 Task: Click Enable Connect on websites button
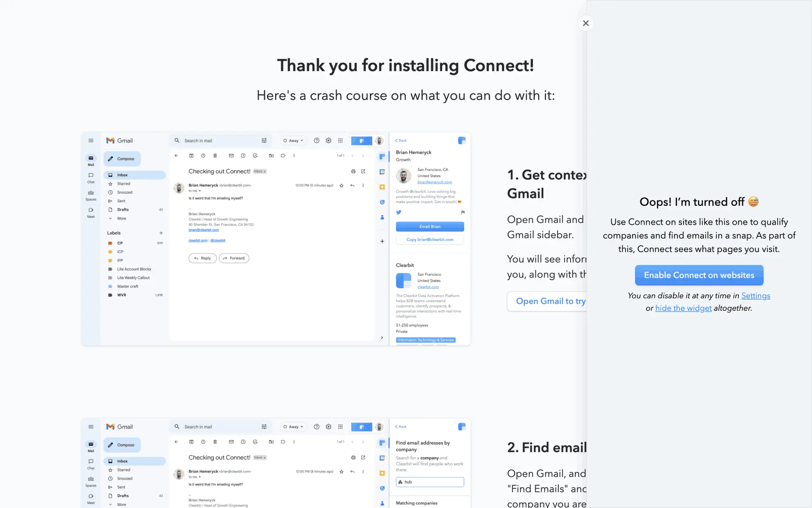click(x=699, y=275)
